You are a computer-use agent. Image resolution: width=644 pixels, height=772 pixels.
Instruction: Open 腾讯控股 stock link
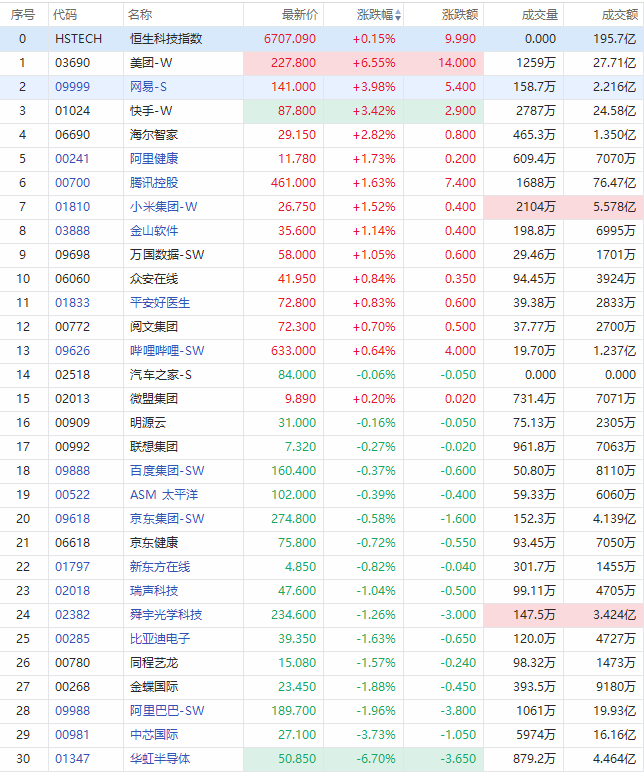tap(154, 183)
